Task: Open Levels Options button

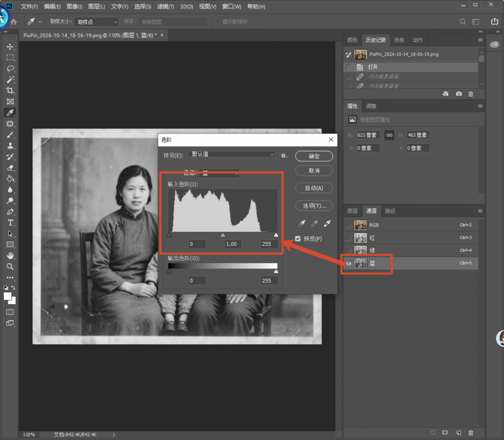Action: 314,205
